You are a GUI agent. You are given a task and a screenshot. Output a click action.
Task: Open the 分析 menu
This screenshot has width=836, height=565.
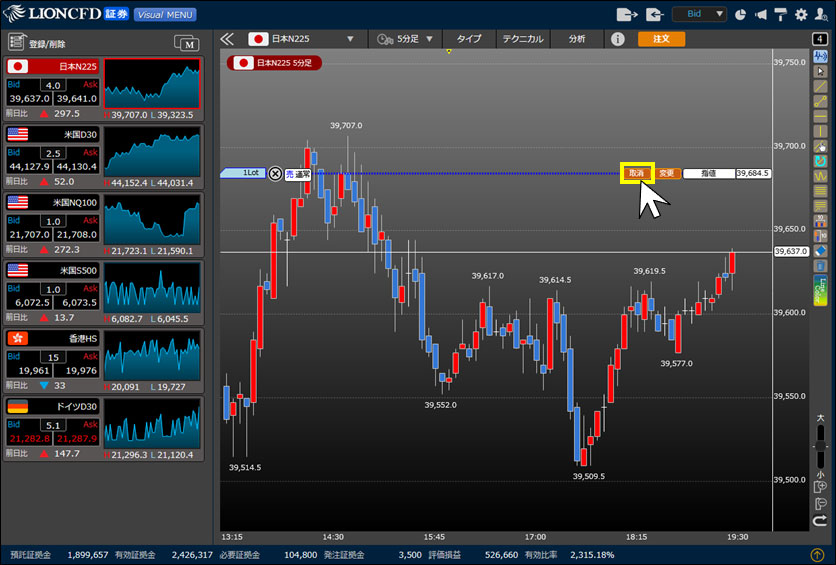(577, 39)
